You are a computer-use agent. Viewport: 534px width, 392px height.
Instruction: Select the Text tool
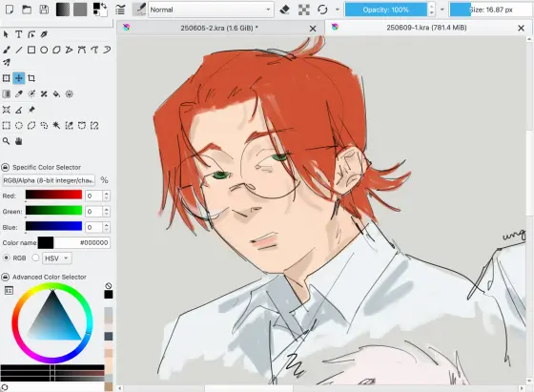point(19,34)
